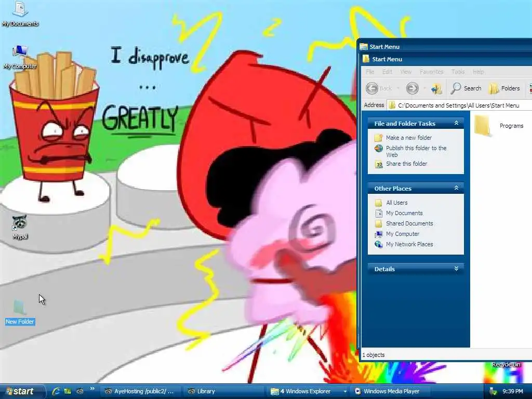Go to Shared Documents in Other Places

409,223
